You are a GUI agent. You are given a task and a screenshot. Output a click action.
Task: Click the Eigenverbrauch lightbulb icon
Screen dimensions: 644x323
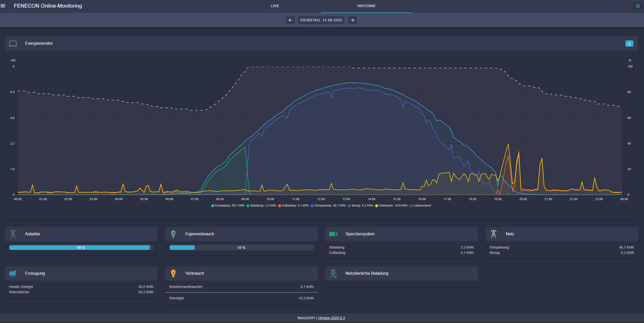click(x=173, y=234)
